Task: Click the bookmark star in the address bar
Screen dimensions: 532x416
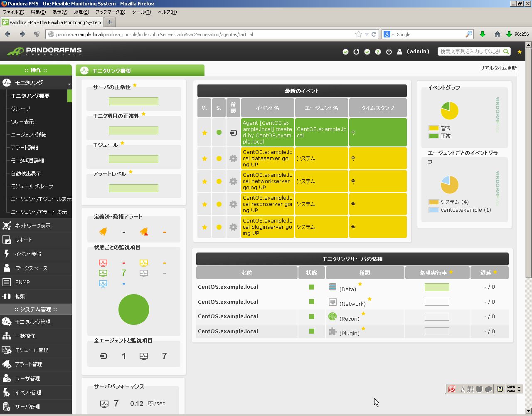Action: point(359,34)
